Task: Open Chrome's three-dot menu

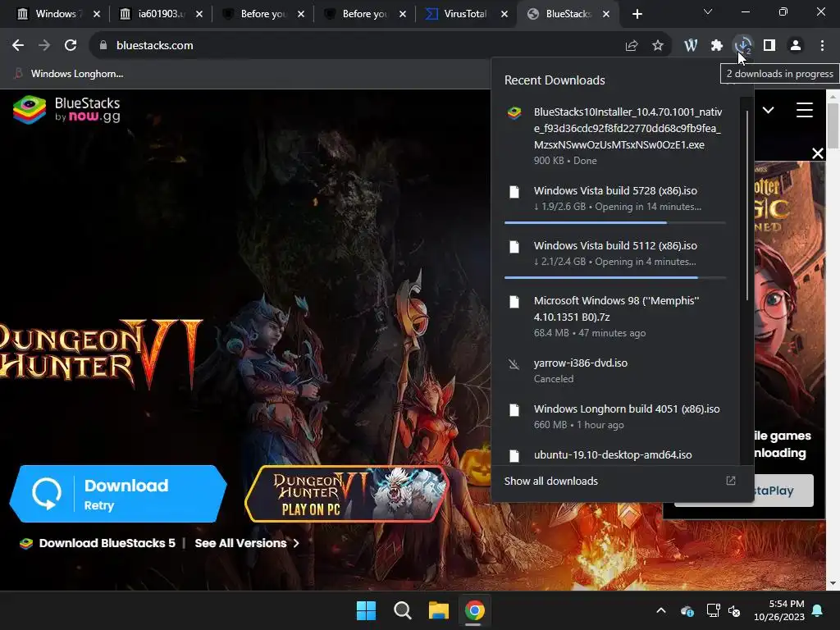Action: [x=822, y=46]
